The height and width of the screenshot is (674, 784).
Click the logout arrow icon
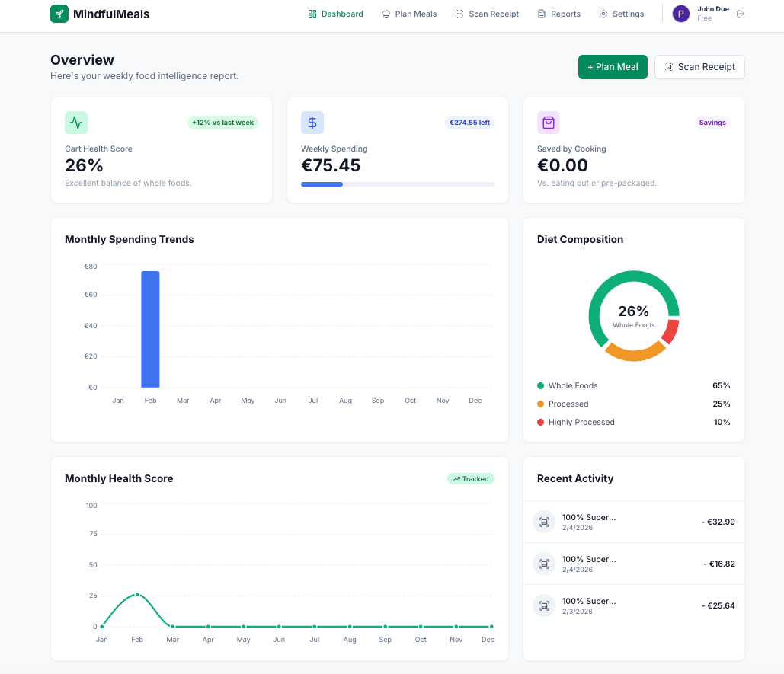(x=740, y=14)
